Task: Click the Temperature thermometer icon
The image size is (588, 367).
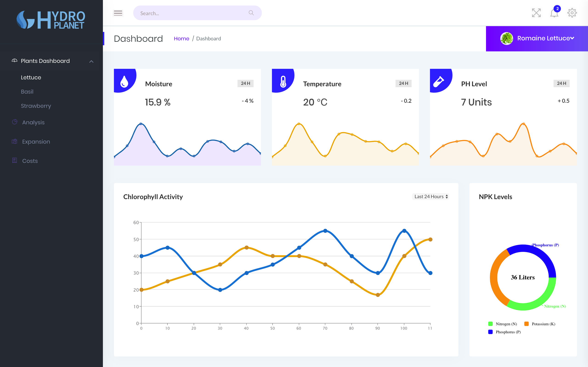Action: click(x=283, y=81)
